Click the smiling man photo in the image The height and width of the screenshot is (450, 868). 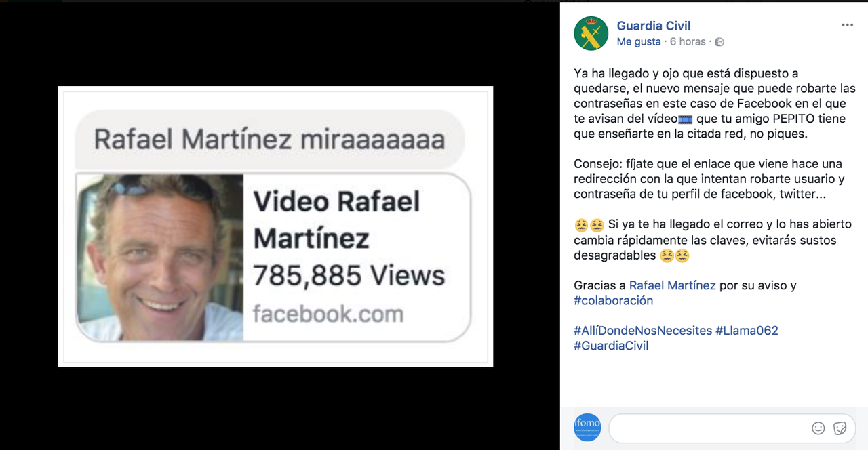[160, 258]
